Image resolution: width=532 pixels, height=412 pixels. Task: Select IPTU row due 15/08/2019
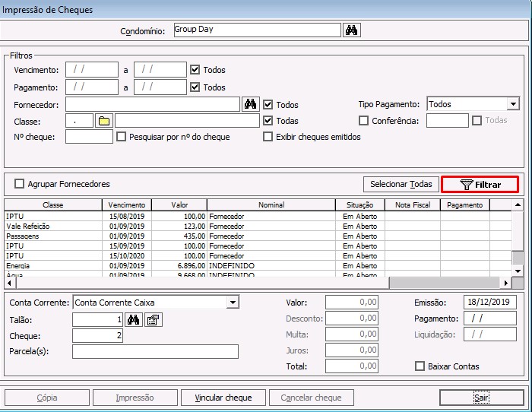point(258,216)
